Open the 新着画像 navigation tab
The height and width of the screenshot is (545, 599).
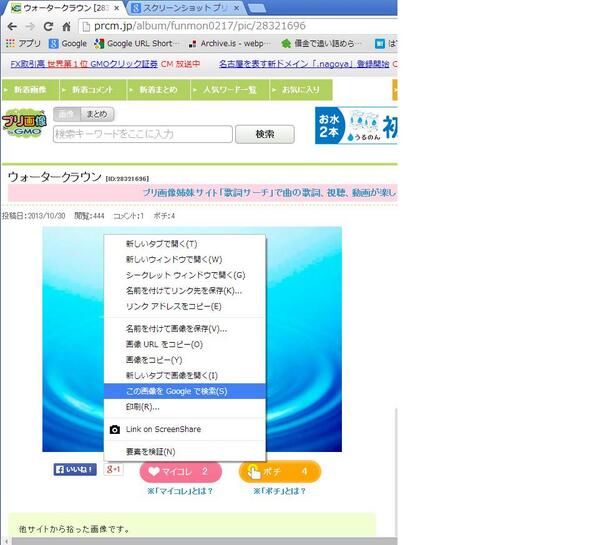(x=31, y=90)
